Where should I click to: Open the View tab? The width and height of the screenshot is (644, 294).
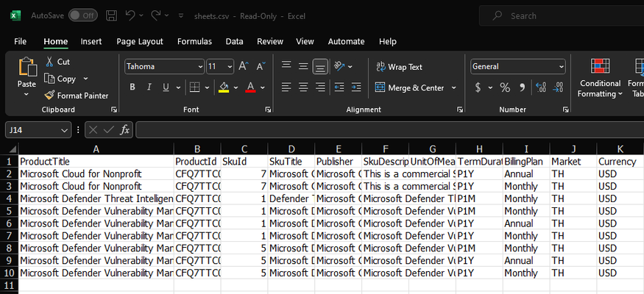305,41
